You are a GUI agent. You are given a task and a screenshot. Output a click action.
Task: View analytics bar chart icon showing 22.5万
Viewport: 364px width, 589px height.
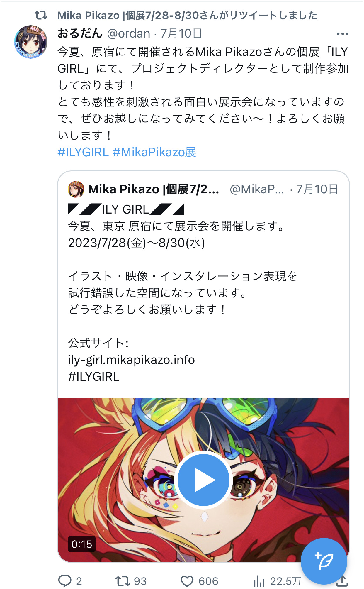259,581
